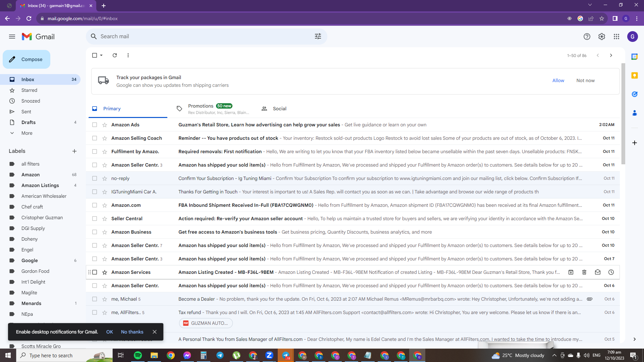Select the IGTuningMiami email checkbox
The image size is (644, 362).
click(95, 192)
